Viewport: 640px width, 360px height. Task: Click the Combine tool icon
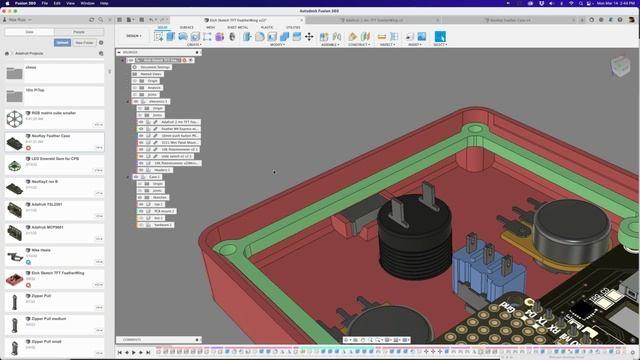click(284, 37)
